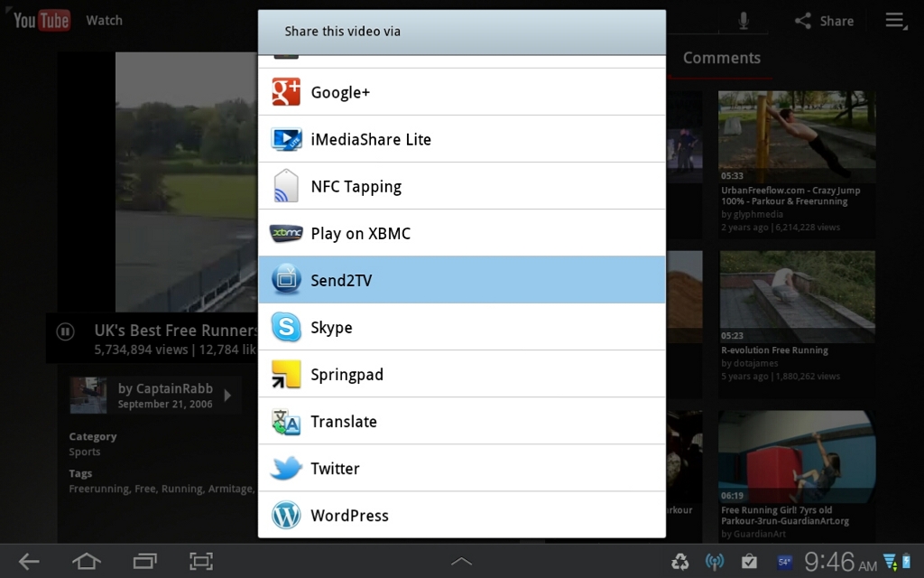Tap the Skype logo icon
924x578 pixels.
(286, 327)
